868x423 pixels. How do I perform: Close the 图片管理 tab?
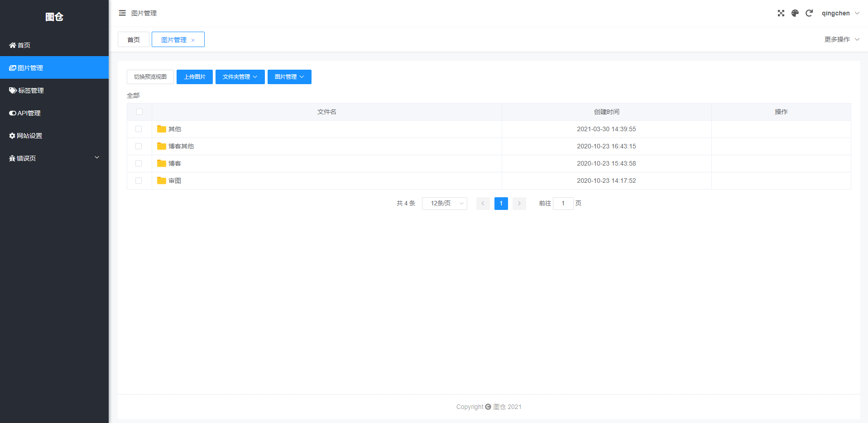click(193, 40)
